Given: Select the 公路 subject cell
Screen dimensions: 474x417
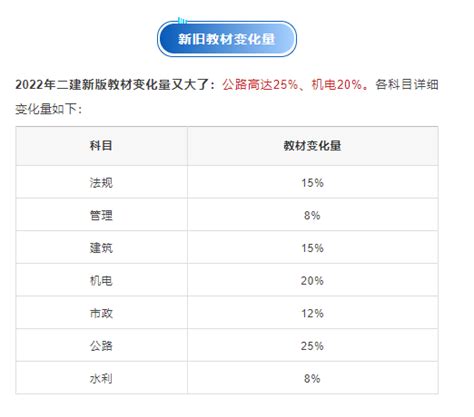Looking at the screenshot, I should coord(101,346).
